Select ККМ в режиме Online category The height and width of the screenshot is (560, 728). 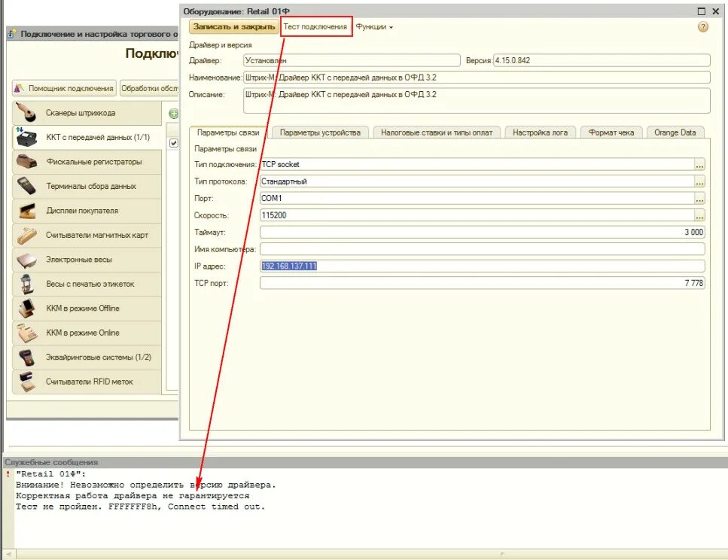[x=87, y=333]
